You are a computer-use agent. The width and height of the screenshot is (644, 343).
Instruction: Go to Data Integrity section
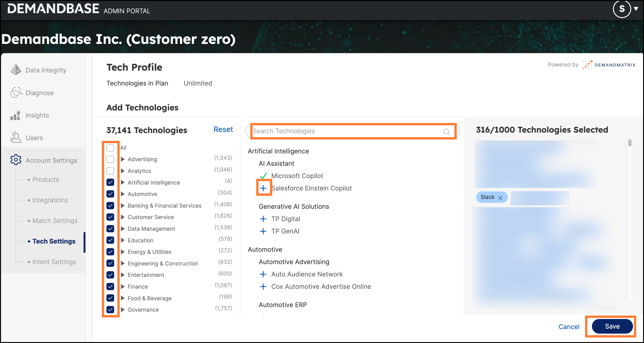coord(46,70)
